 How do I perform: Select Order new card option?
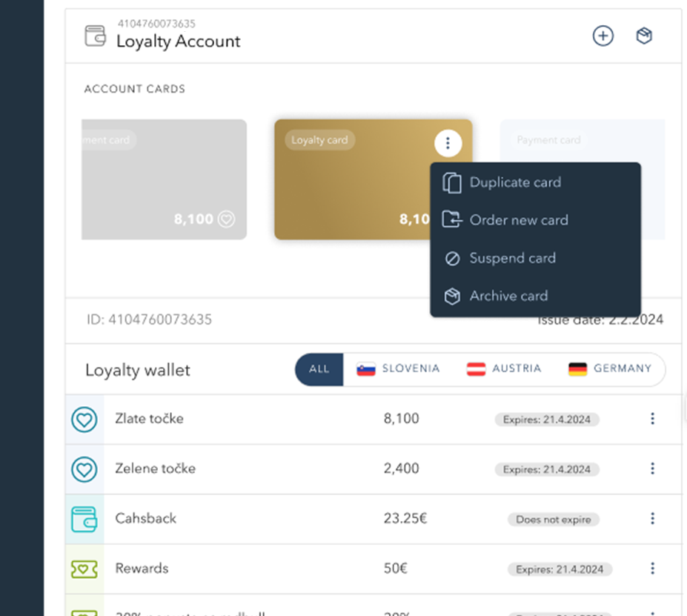(535, 220)
